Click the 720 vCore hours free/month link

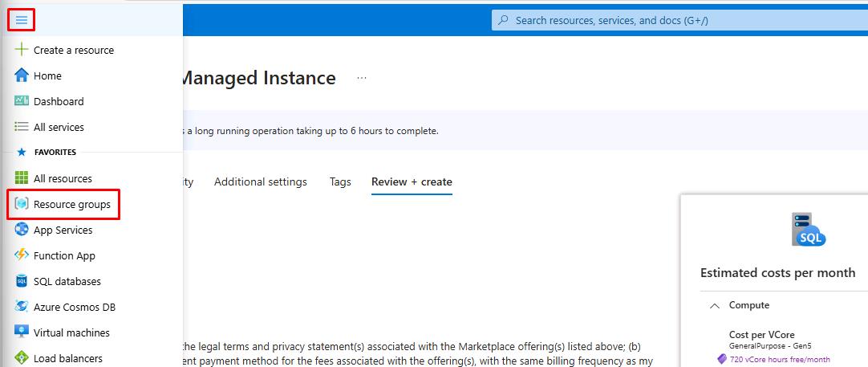780,359
